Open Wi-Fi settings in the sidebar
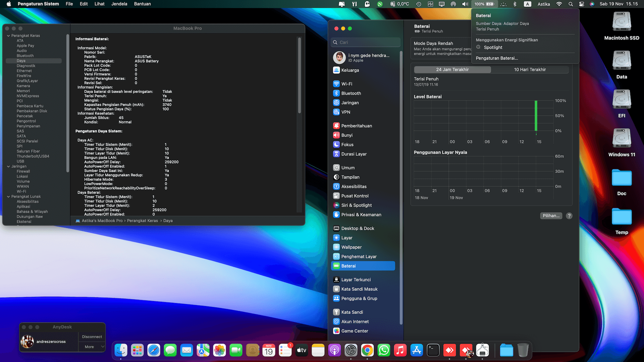 point(364,84)
